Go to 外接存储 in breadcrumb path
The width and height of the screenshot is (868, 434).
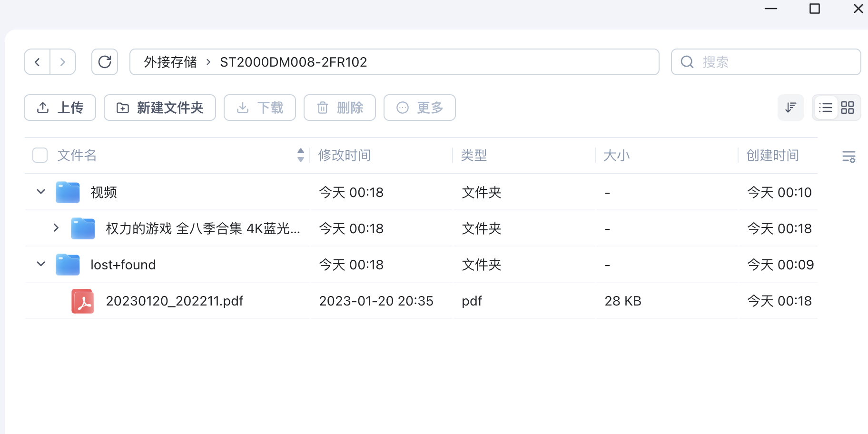click(x=170, y=62)
